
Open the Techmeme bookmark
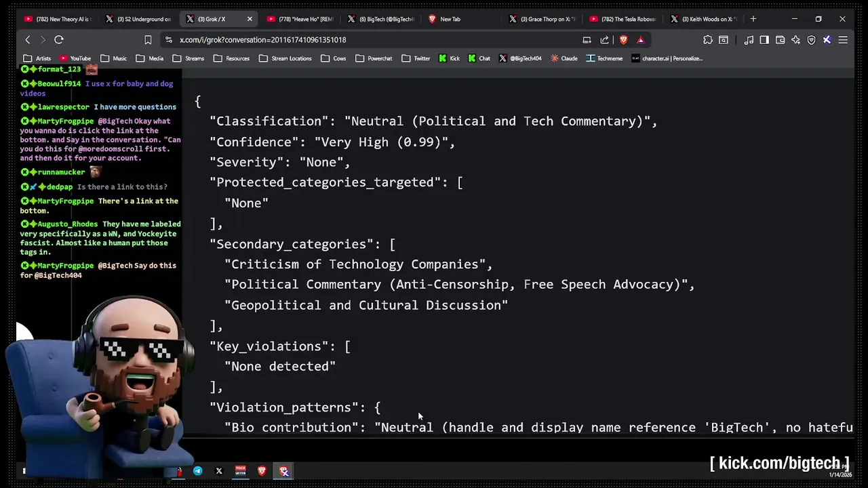click(604, 58)
